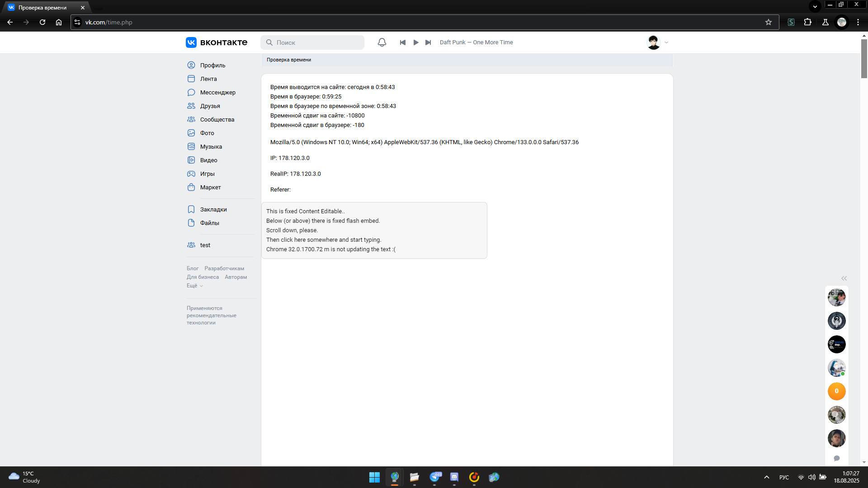The image size is (868, 488).
Task: Expand the Ещё footer menu
Action: coord(195,286)
